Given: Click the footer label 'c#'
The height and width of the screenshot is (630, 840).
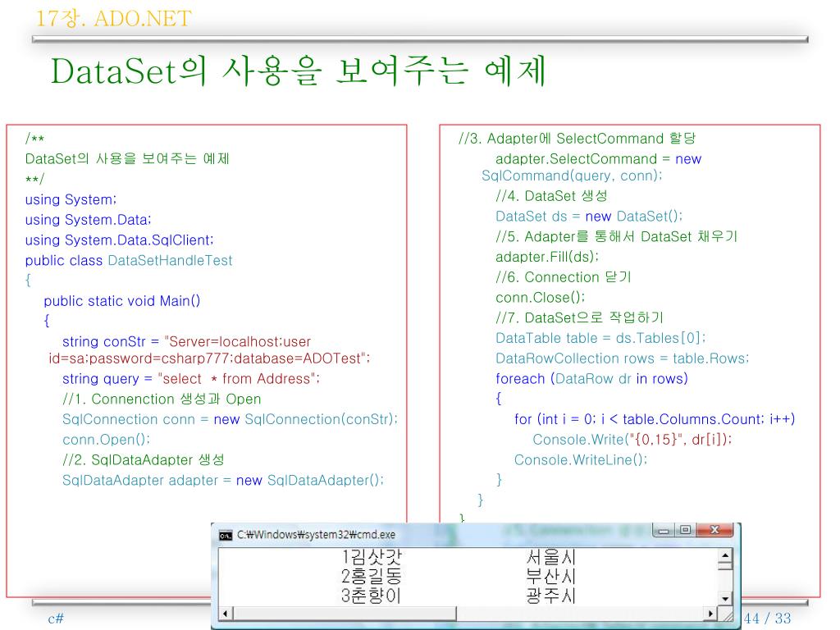Looking at the screenshot, I should pos(56,619).
